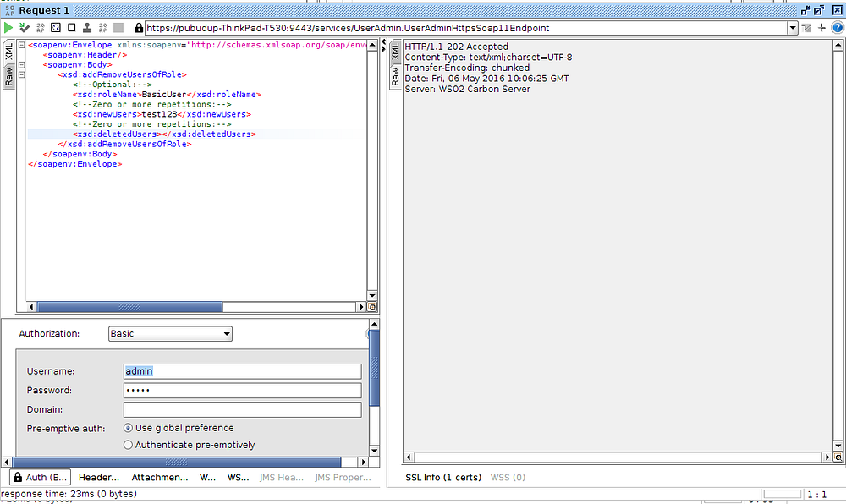Click the empty Domain field
The image size is (846, 504).
[x=242, y=409]
